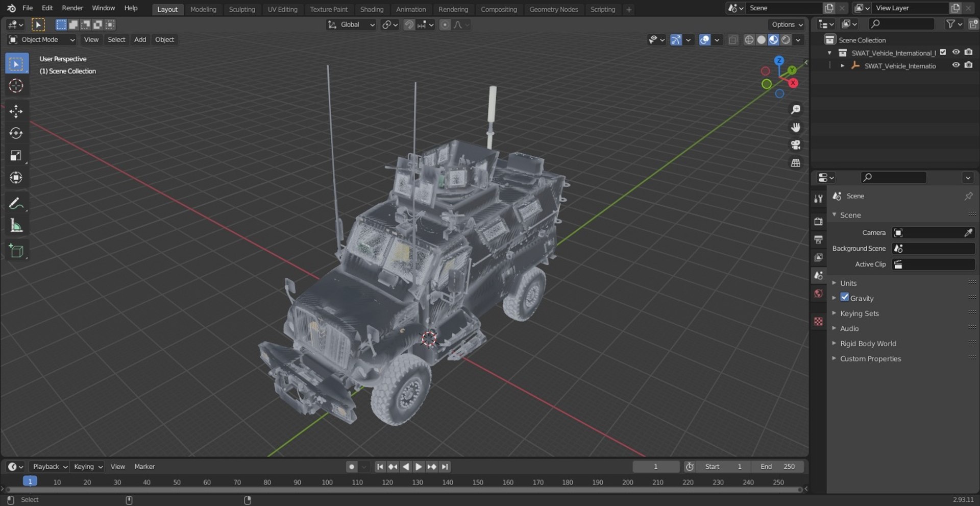Toggle snapping magnet button
Image resolution: width=980 pixels, height=506 pixels.
click(409, 25)
